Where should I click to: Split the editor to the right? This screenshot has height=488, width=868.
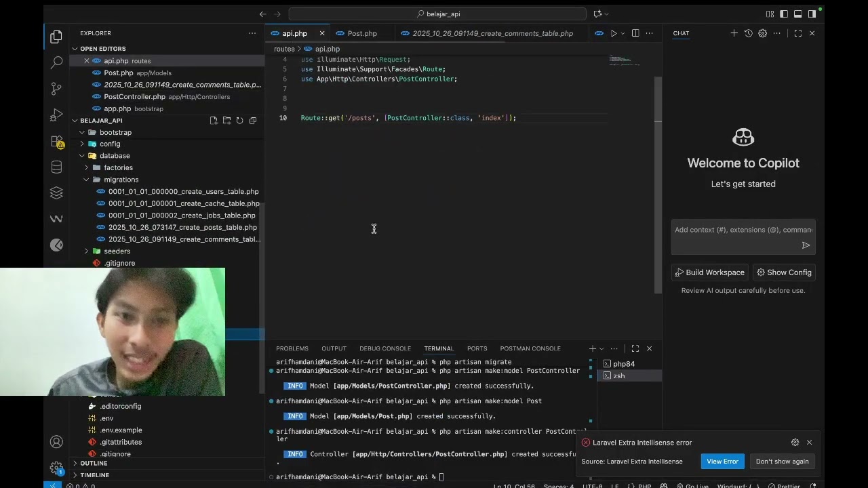tap(635, 33)
